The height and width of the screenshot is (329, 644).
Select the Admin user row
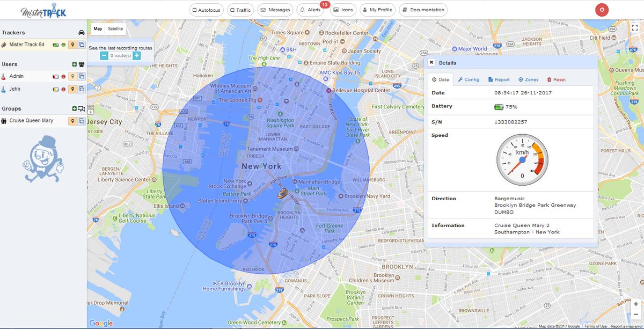coord(43,77)
